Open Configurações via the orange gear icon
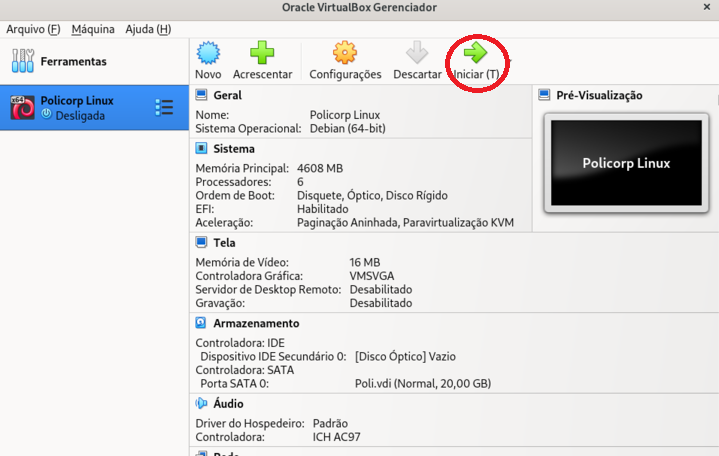The height and width of the screenshot is (456, 719). 345,52
